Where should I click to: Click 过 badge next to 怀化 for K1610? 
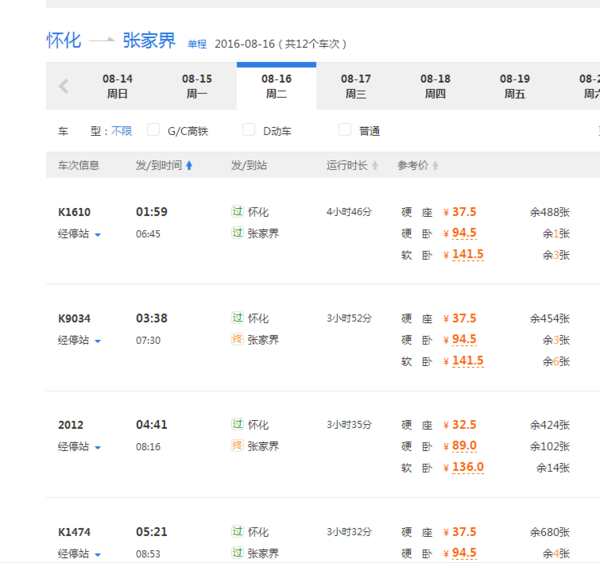[238, 211]
